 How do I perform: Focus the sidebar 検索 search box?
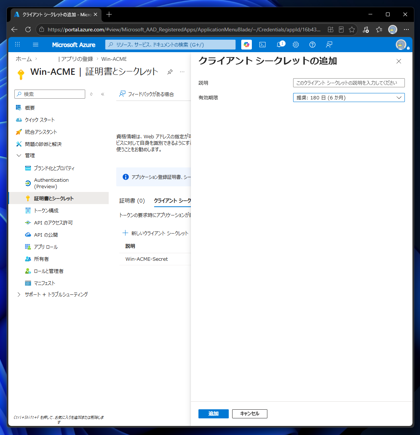(50, 94)
